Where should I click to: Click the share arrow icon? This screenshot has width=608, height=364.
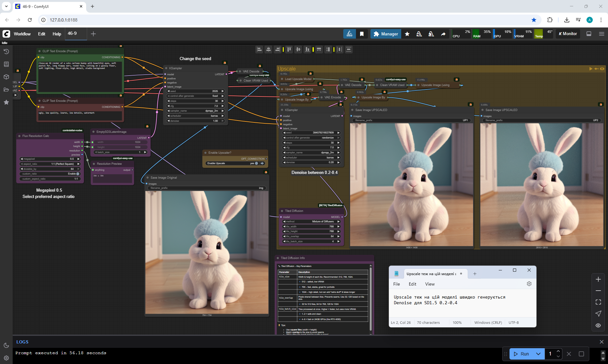coord(443,34)
